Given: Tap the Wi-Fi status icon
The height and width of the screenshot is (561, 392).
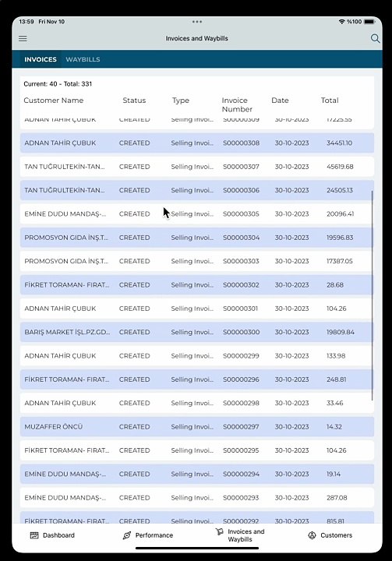Looking at the screenshot, I should [341, 22].
